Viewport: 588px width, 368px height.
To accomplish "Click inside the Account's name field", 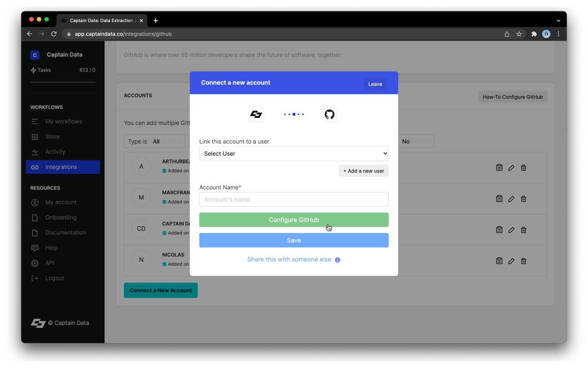I will pyautogui.click(x=294, y=199).
